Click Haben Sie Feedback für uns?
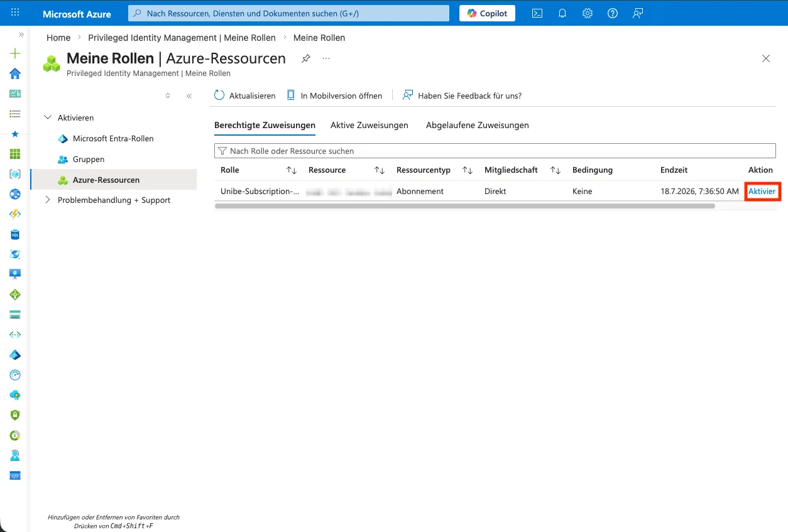Screen dimensions: 788x532 point(462,95)
